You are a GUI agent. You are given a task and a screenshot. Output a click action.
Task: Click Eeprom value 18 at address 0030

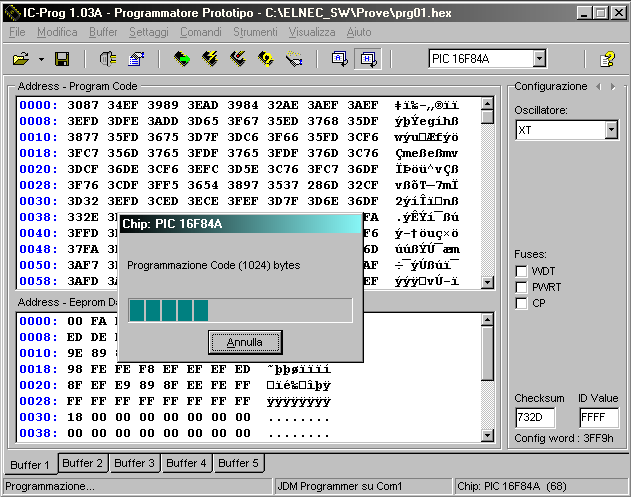(75, 417)
